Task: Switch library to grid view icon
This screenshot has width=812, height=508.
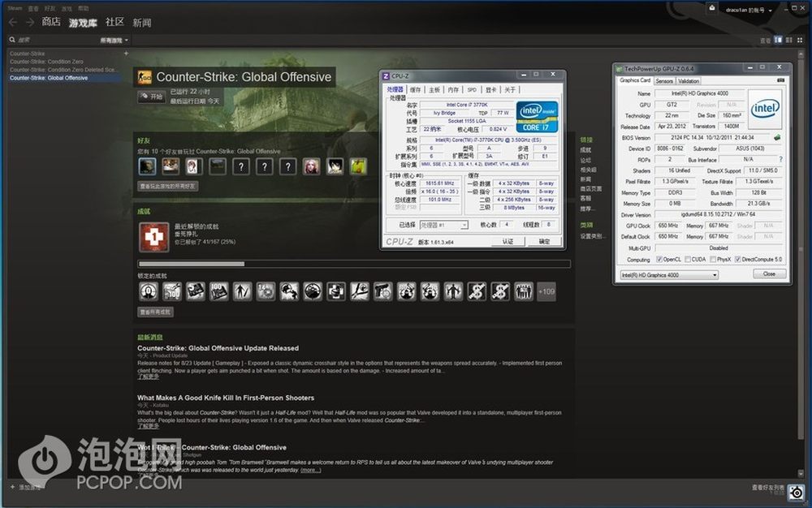Action: pos(800,40)
